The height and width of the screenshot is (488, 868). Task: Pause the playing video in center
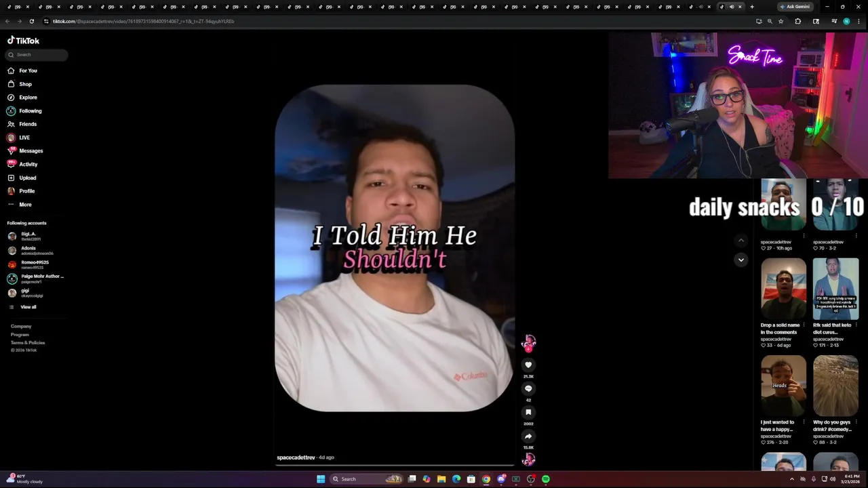click(395, 248)
